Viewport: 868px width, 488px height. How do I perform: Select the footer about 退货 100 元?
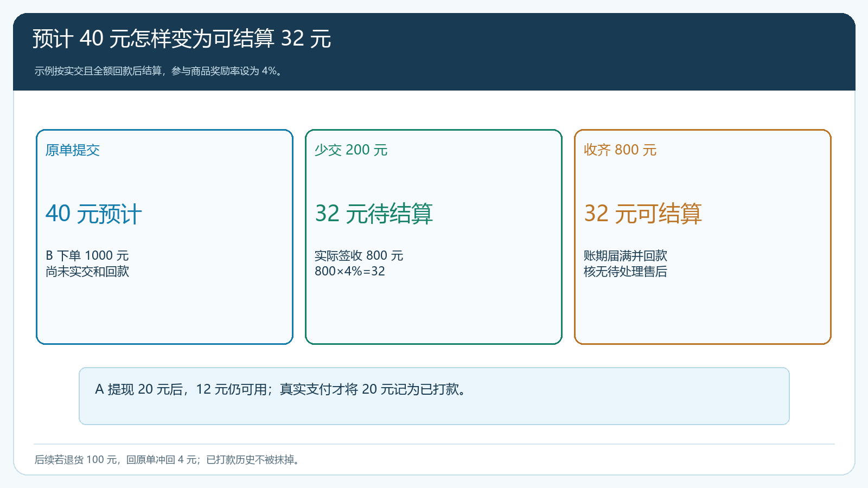pyautogui.click(x=168, y=460)
